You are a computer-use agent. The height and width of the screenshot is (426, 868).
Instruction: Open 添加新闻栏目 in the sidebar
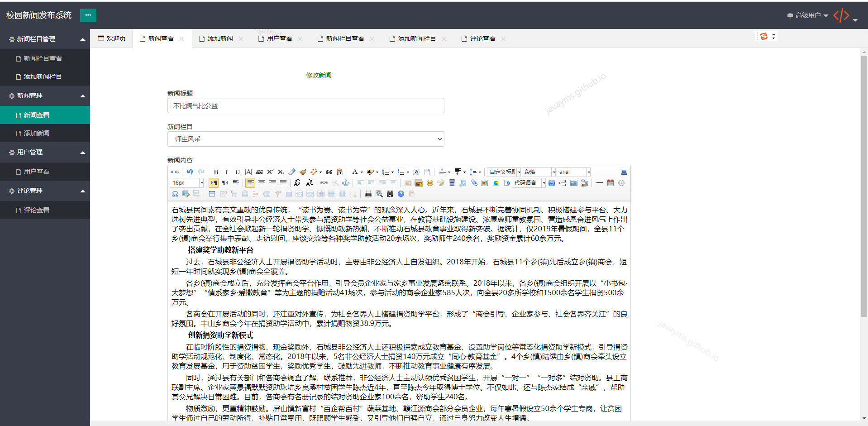coord(45,77)
